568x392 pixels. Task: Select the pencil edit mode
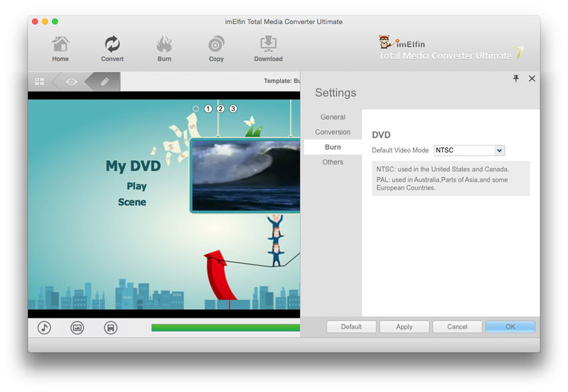(105, 81)
